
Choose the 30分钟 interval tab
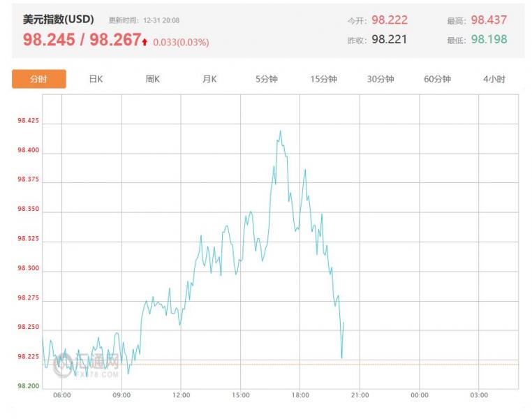point(380,79)
